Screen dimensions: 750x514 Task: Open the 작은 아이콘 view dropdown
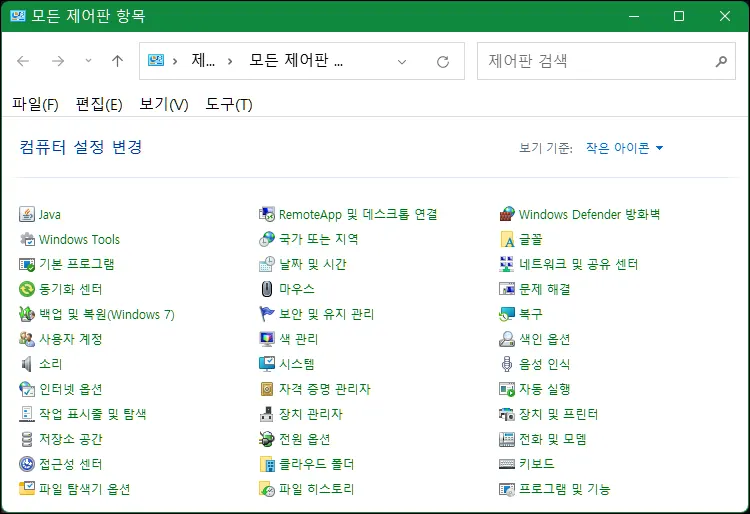pyautogui.click(x=625, y=148)
